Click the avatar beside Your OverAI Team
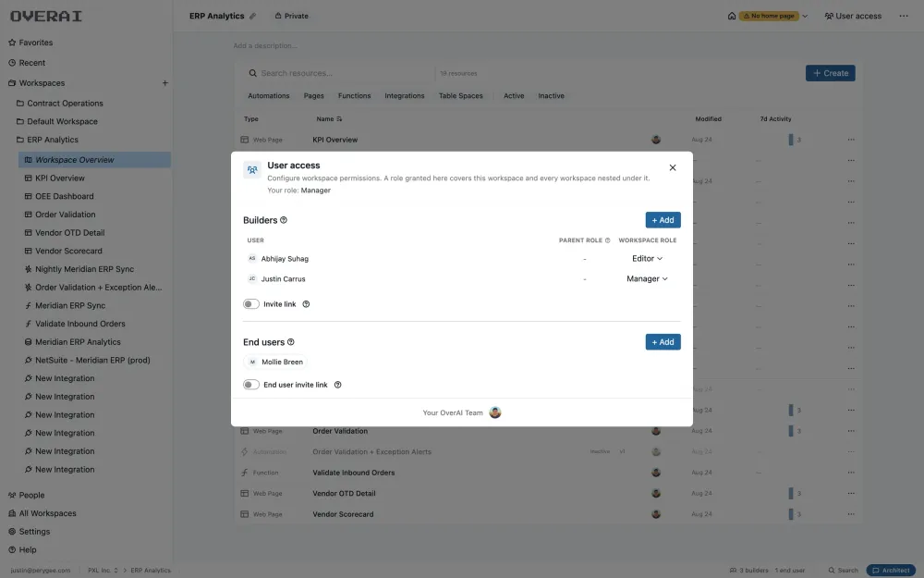The width and height of the screenshot is (924, 578). (x=495, y=412)
